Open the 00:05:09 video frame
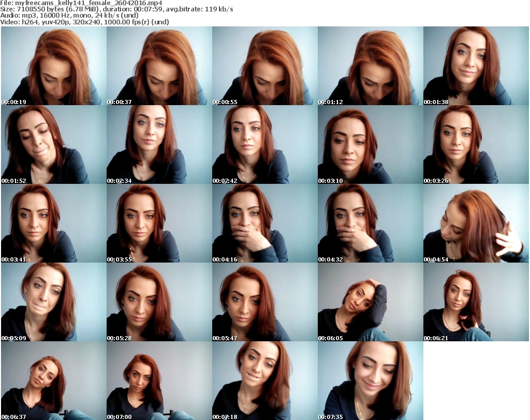530x420 pixels. (54, 302)
